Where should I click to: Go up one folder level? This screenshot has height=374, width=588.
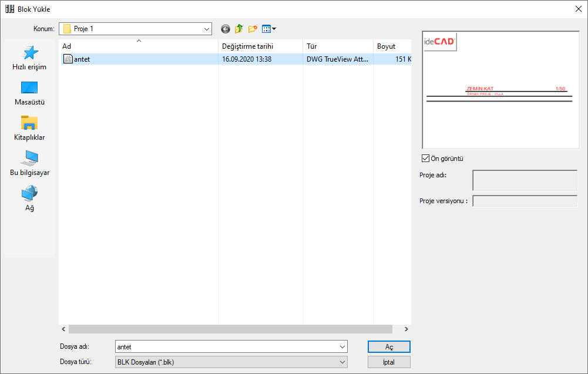point(239,29)
